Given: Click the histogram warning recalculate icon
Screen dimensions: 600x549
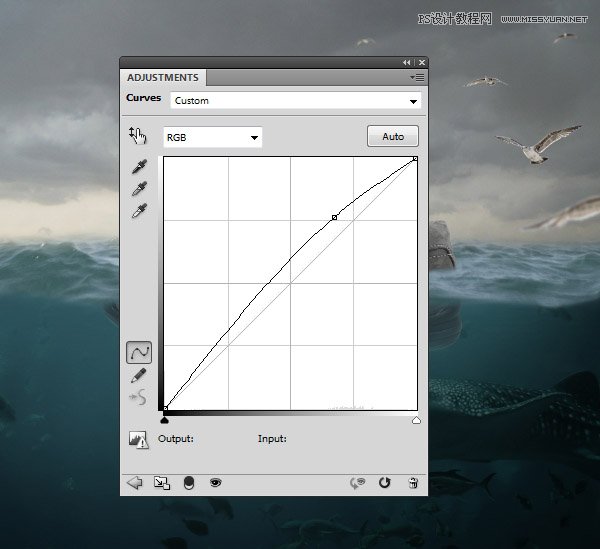Looking at the screenshot, I should (x=137, y=439).
